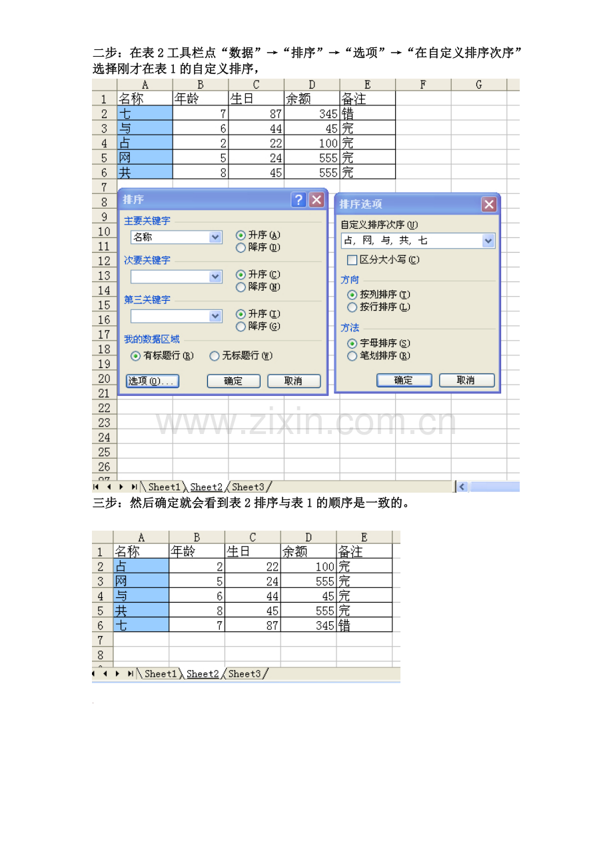Open the 主要关键字 dropdown showing 名称
This screenshot has width=613, height=868.
(215, 237)
